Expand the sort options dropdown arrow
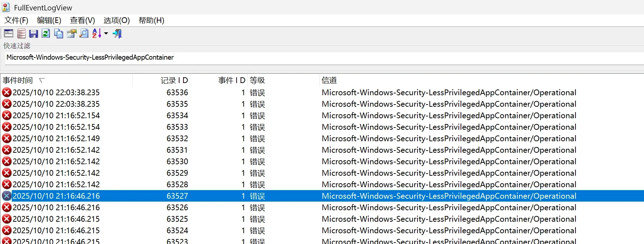The width and height of the screenshot is (644, 244). (106, 33)
